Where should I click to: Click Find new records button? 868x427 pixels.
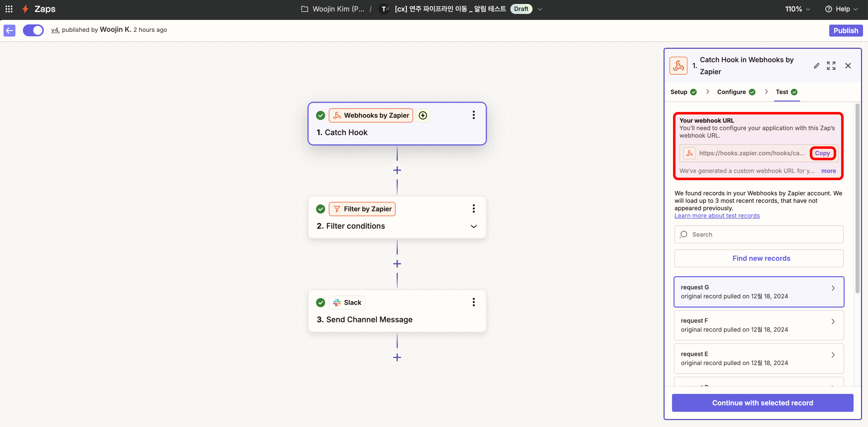[759, 258]
